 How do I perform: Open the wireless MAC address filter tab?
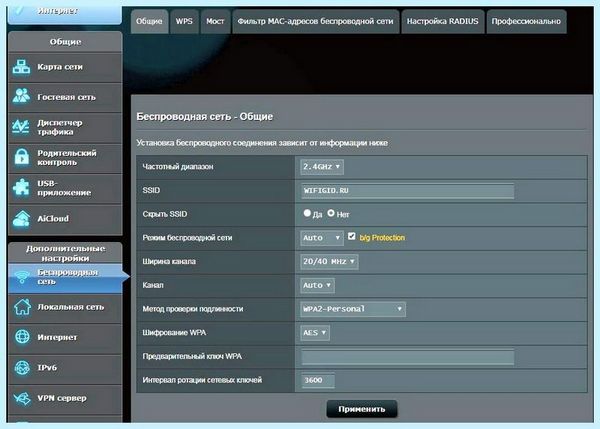pyautogui.click(x=315, y=21)
